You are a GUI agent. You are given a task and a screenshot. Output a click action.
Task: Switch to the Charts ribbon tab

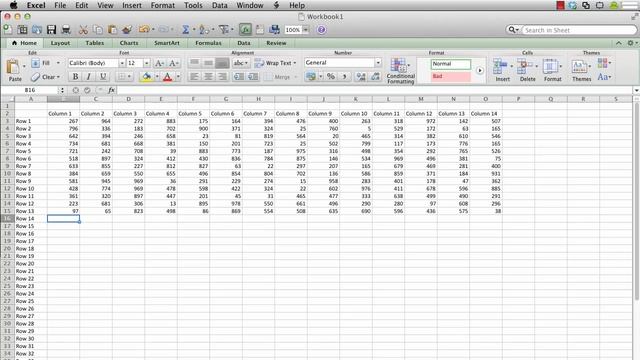point(129,43)
